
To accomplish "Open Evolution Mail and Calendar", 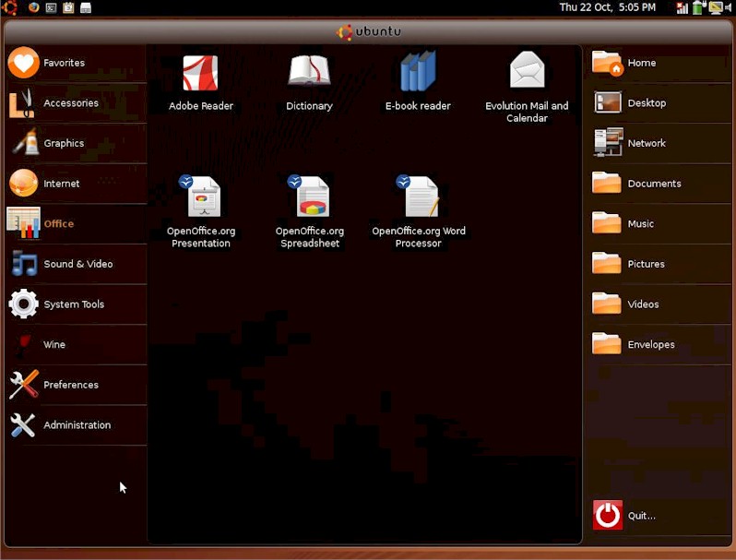I will point(527,88).
